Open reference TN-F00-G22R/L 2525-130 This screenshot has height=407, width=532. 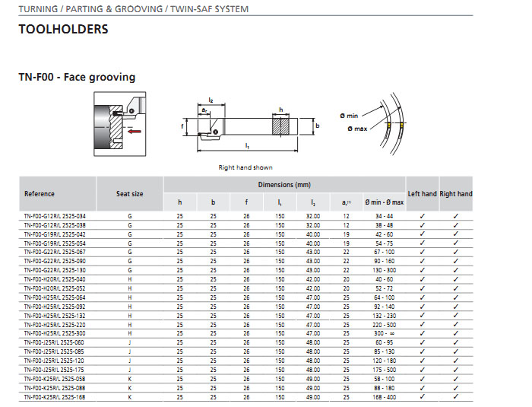(55, 270)
